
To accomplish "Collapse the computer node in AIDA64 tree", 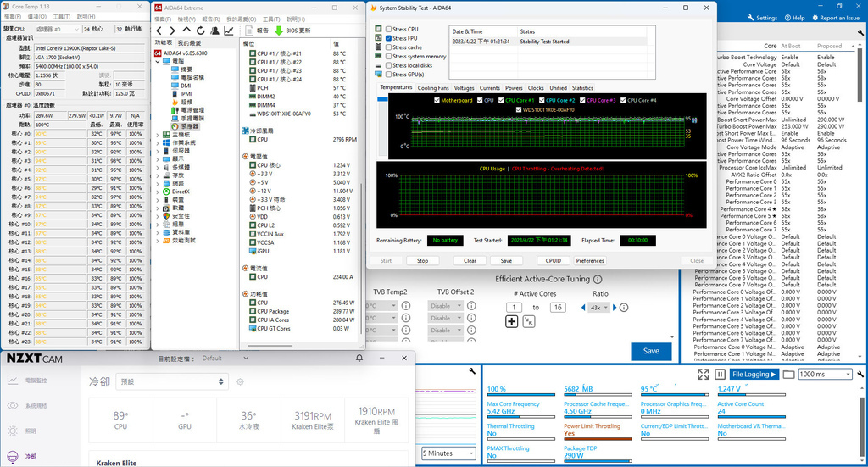I will [x=158, y=61].
